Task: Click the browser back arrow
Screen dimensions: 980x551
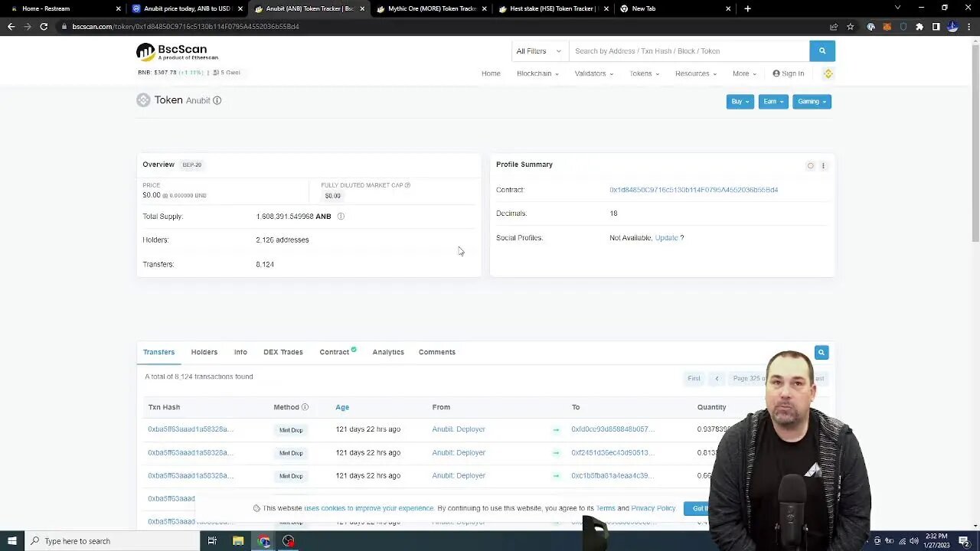Action: 11,26
